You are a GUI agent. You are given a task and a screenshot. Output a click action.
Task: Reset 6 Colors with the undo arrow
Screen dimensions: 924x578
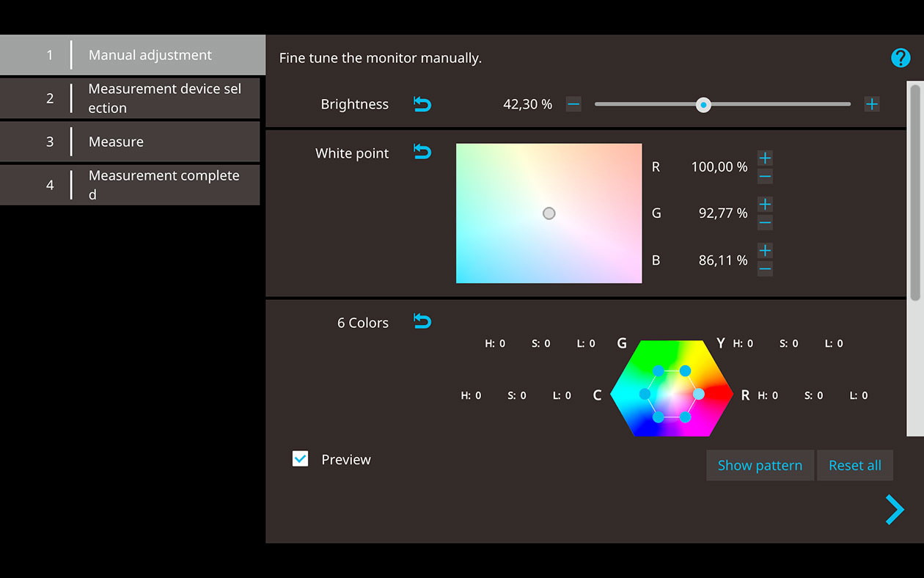tap(422, 321)
